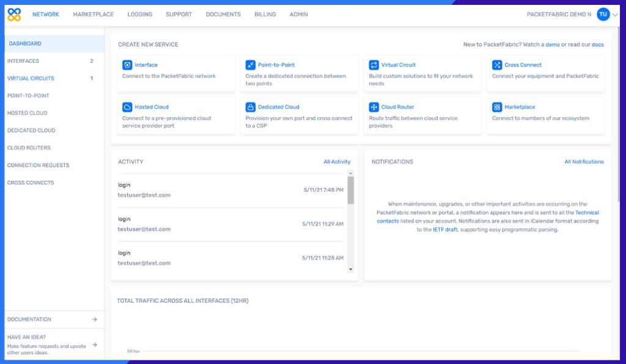Click the Point-to-Point service icon
This screenshot has width=626, height=364.
coord(251,65)
